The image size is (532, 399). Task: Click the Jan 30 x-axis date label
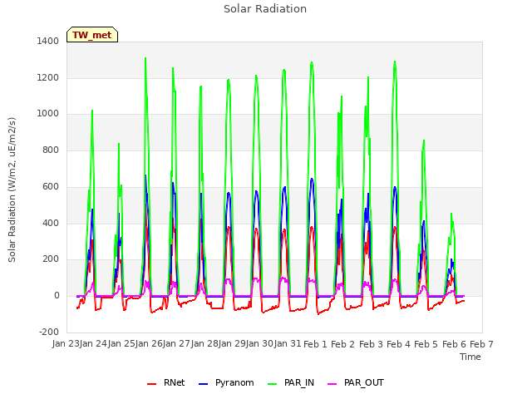pos(259,343)
